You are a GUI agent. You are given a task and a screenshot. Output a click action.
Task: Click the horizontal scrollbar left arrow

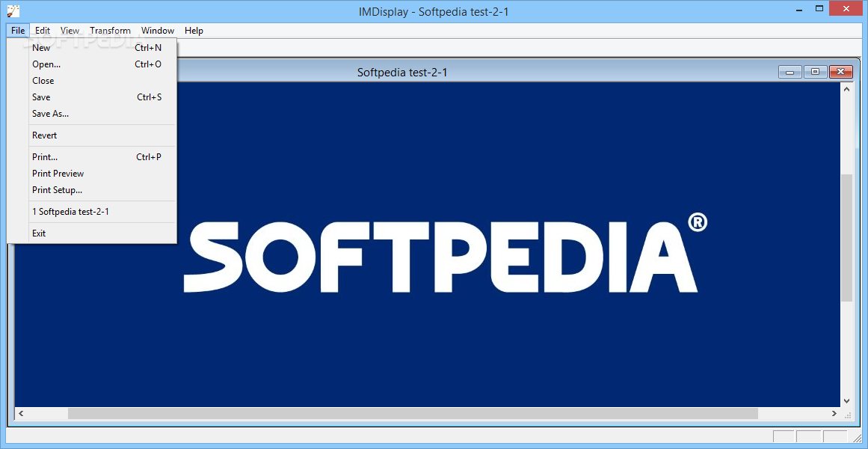(x=21, y=413)
